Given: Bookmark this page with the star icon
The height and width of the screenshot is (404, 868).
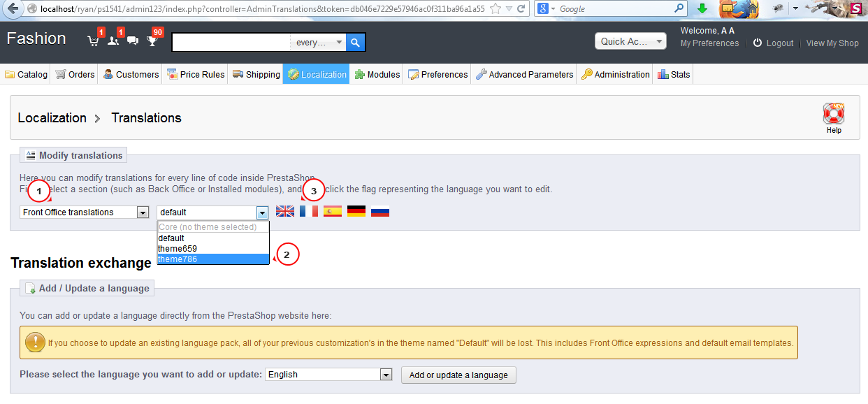Looking at the screenshot, I should click(496, 9).
